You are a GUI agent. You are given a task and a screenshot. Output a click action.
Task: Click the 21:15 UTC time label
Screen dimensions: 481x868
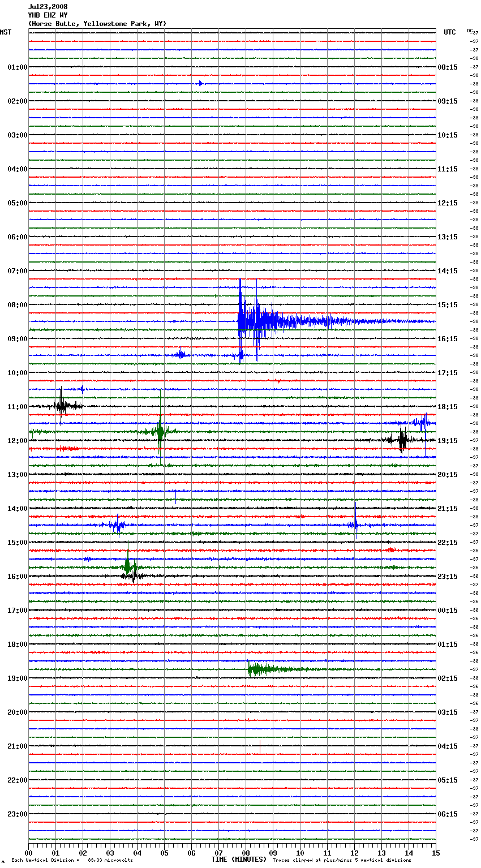pos(448,509)
